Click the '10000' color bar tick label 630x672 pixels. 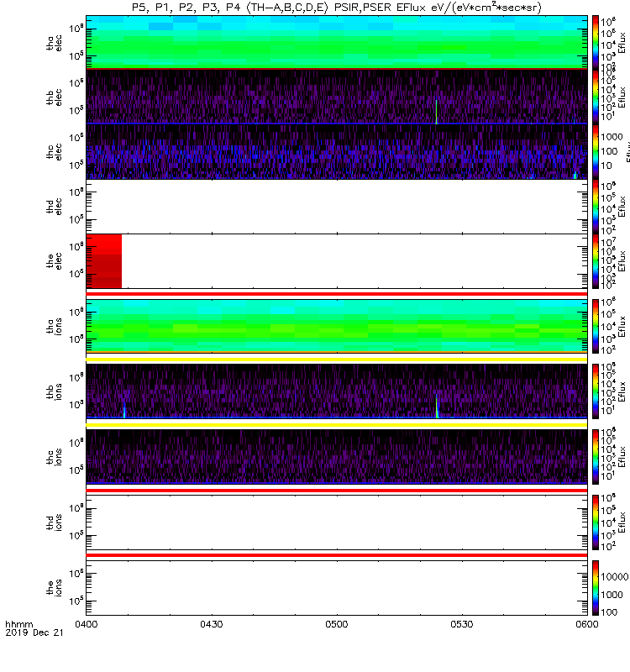click(615, 576)
